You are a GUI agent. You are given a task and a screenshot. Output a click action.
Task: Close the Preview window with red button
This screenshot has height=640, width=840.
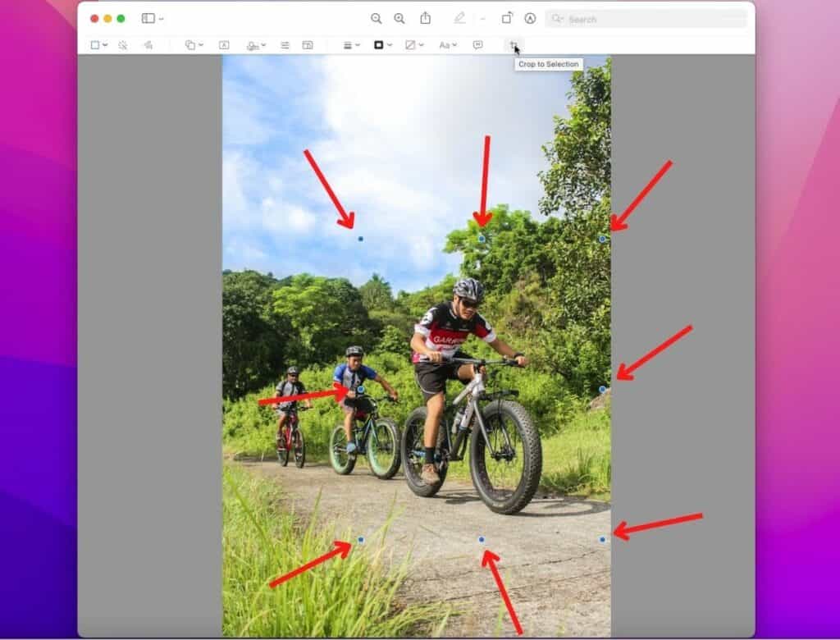(x=94, y=19)
